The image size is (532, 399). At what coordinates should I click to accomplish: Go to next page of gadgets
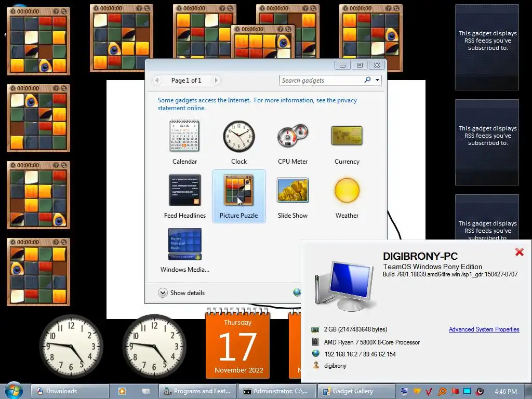click(216, 81)
